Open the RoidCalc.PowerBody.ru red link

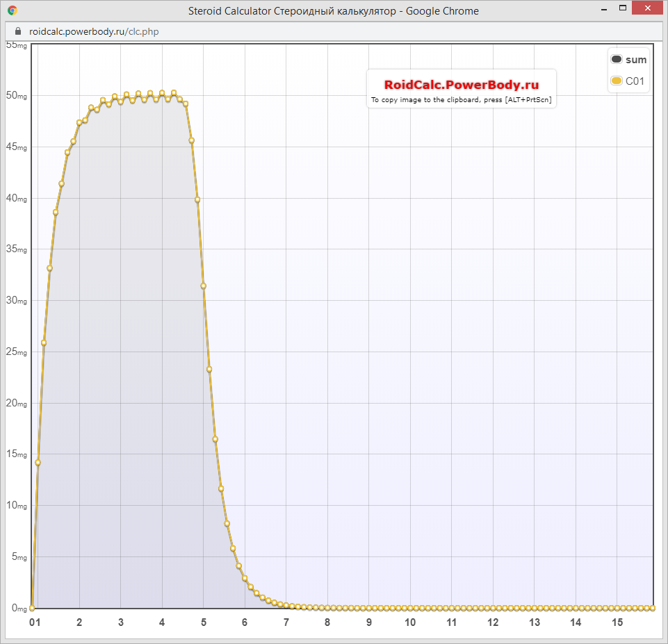tap(462, 85)
